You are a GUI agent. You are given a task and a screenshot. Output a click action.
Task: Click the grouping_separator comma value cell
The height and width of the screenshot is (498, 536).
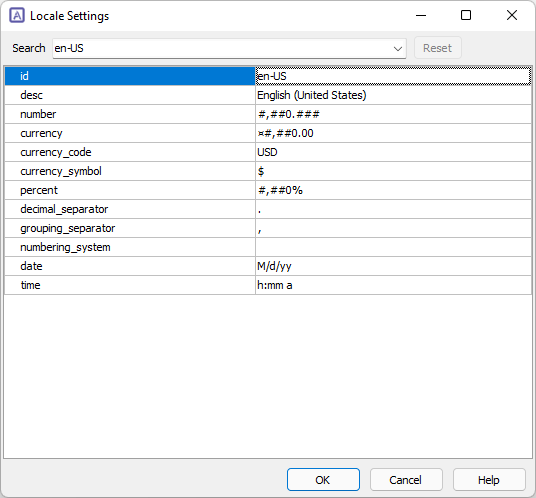[x=393, y=228]
